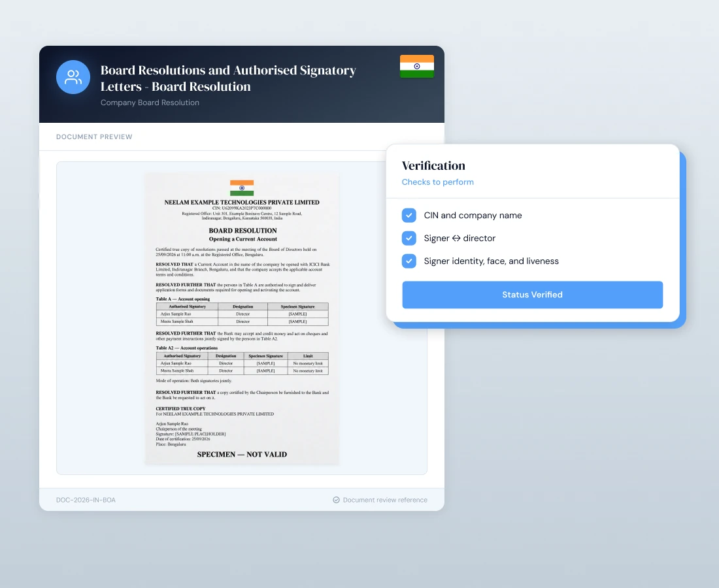Viewport: 719px width, 588px height.
Task: Click the small India flag on the document
Action: (x=242, y=188)
